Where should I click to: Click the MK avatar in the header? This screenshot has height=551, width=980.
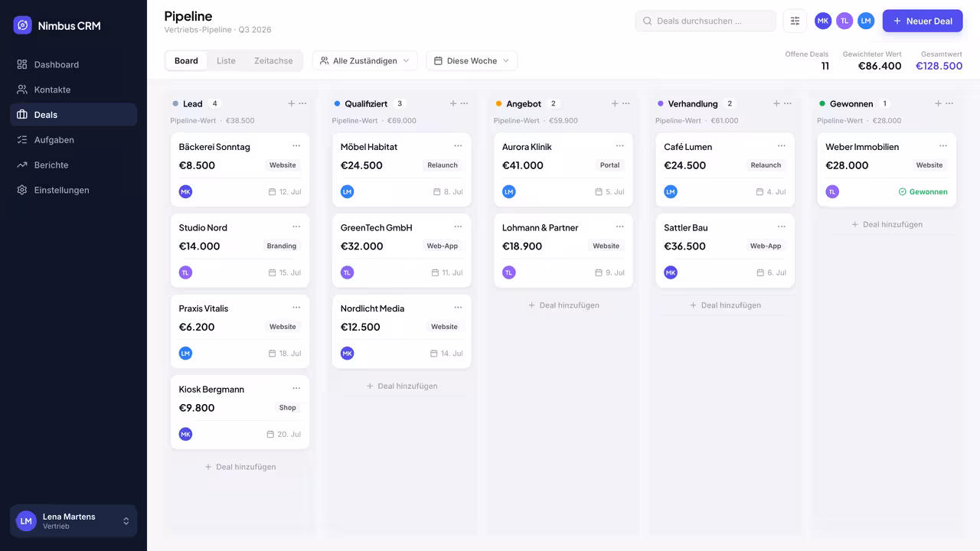click(x=823, y=21)
